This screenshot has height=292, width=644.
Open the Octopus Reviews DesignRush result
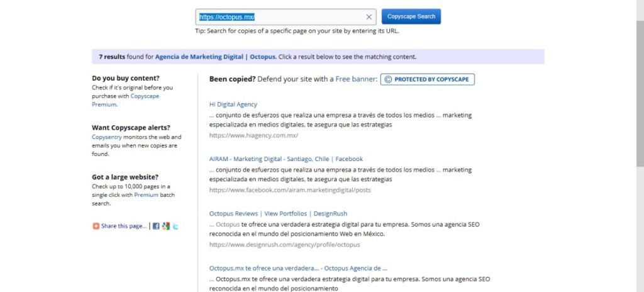click(x=278, y=213)
